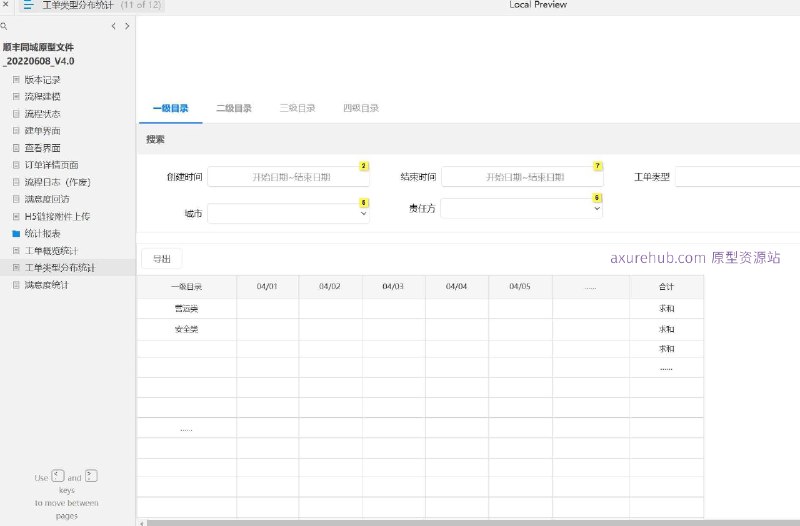Click the 04/01 column header
Screen dimensions: 800x526
(x=267, y=287)
